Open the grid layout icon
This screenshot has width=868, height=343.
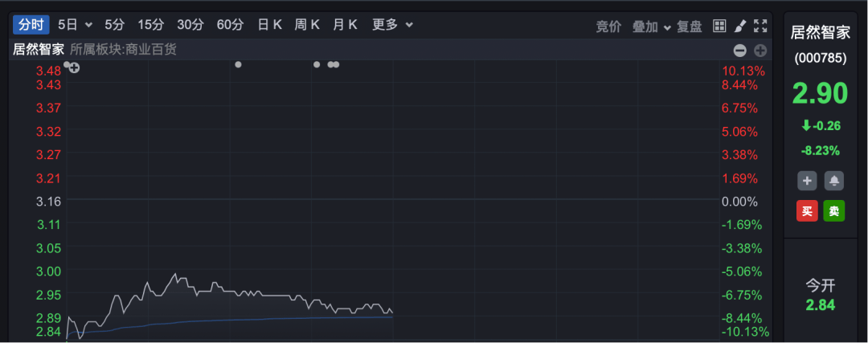(x=719, y=26)
